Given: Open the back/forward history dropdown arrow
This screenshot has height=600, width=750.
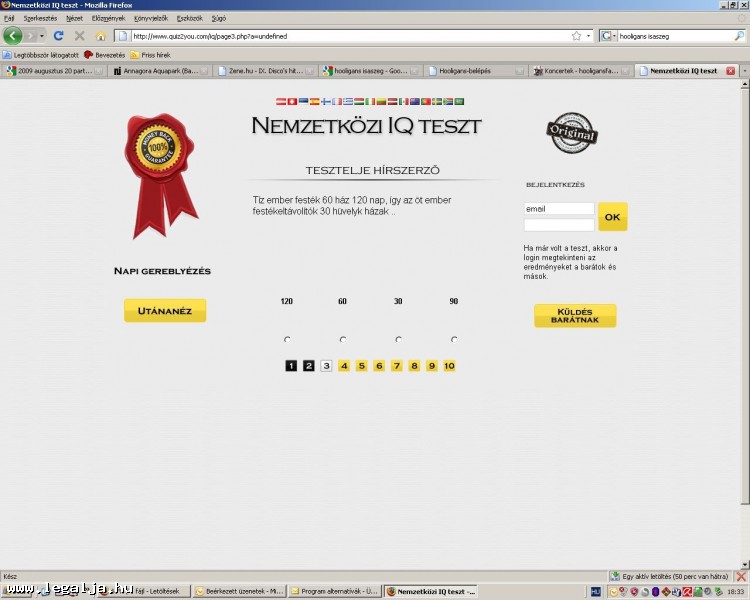Looking at the screenshot, I should point(41,36).
